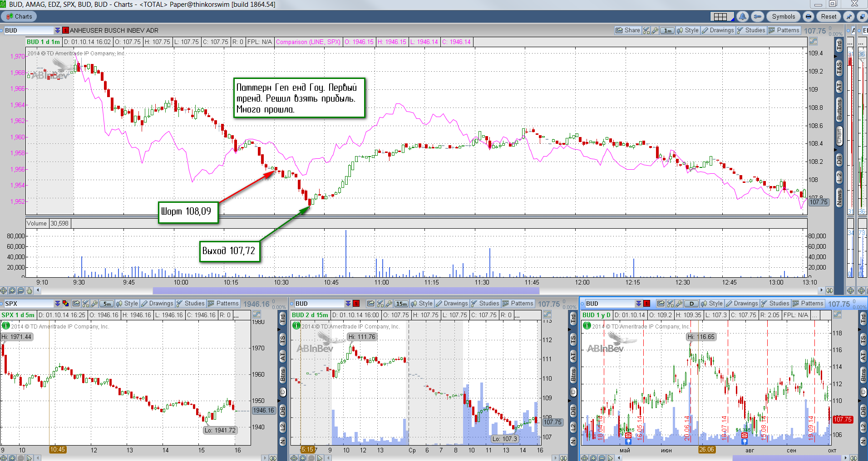
Task: Open the D timeframe selector on daily chart
Action: [691, 304]
